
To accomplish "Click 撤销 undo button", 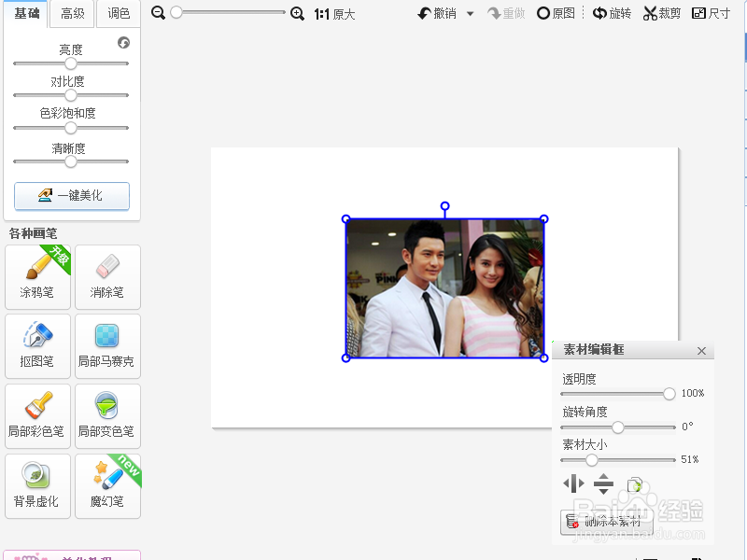I will coord(437,13).
